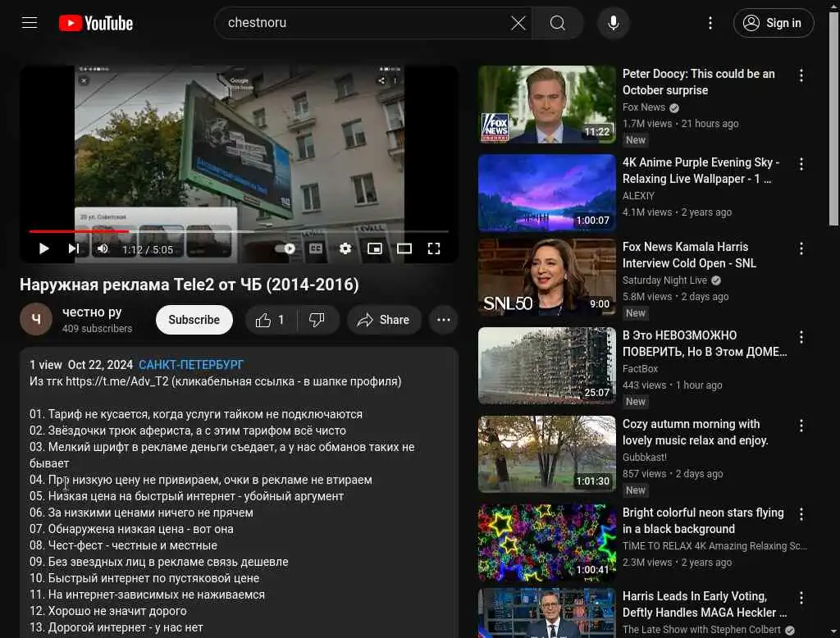Open the hamburger guide menu
Screen dimensions: 840x638
click(x=30, y=22)
